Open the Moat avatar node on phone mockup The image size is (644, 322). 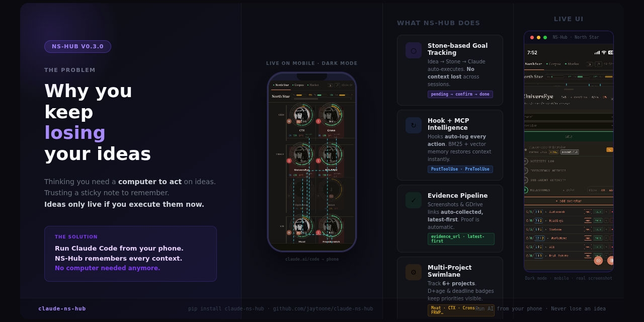point(301,227)
